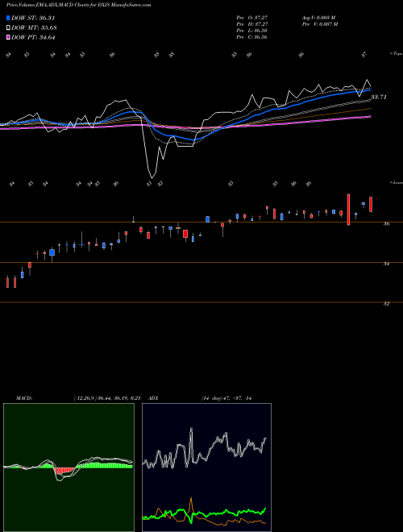Click the 'Pre H: 37.27' high value
The height and width of the screenshot is (532, 403).
click(252, 23)
